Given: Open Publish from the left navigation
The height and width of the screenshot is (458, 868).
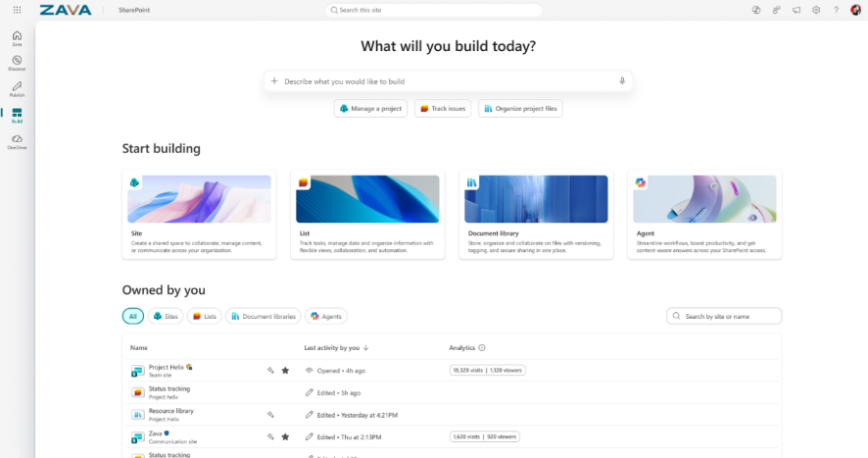Looking at the screenshot, I should (17, 89).
